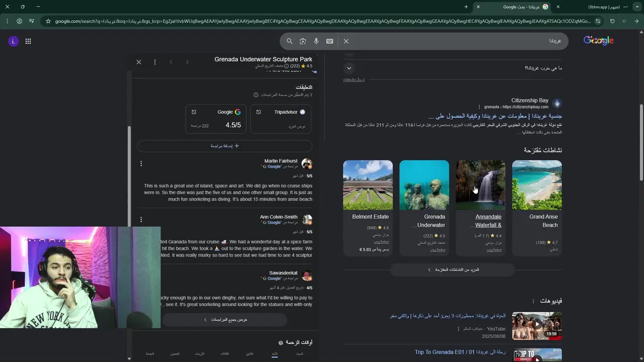This screenshot has height=362, width=644.
Task: Show all reviews button
Action: (225, 320)
